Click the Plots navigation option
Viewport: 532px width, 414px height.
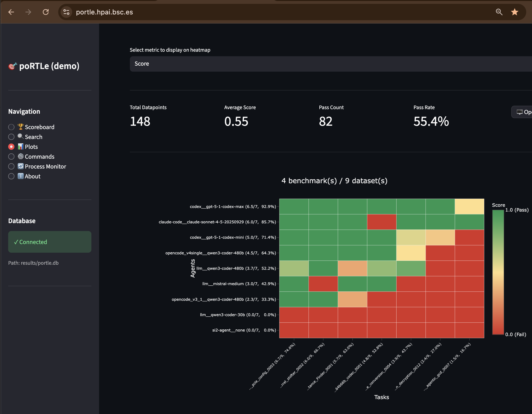[31, 147]
